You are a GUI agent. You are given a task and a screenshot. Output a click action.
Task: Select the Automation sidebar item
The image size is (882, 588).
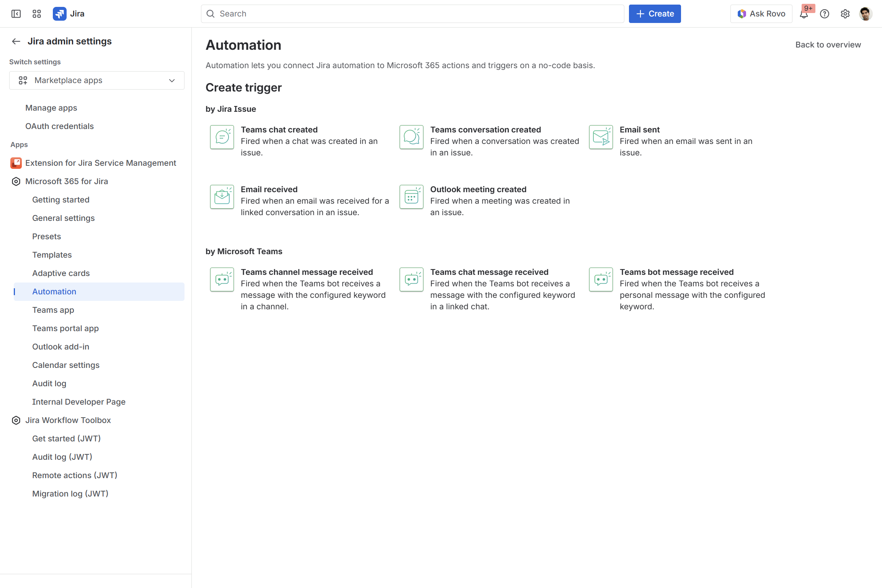point(99,292)
